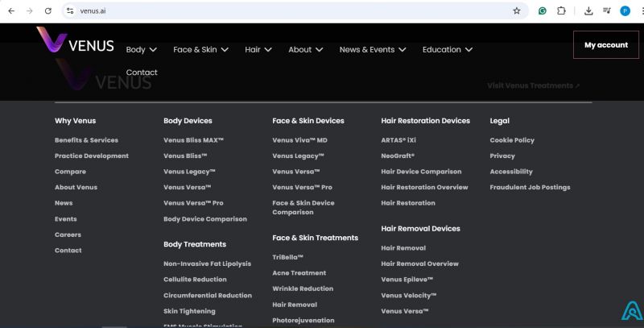The height and width of the screenshot is (328, 644).
Task: Expand the Hair menu chevron
Action: point(268,50)
